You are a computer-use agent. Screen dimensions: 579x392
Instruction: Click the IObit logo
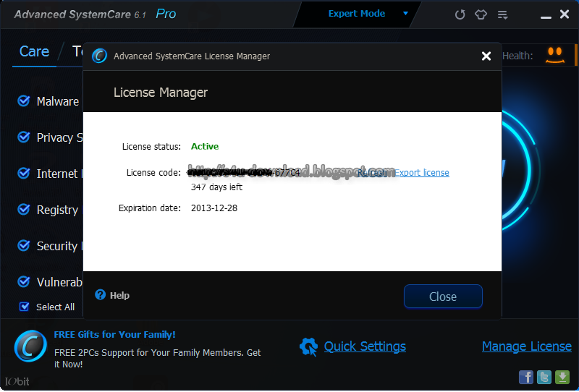[x=17, y=382]
